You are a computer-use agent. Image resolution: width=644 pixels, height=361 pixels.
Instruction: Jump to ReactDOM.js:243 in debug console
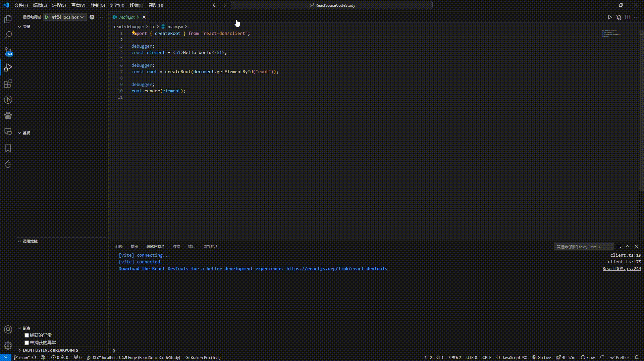tap(622, 268)
